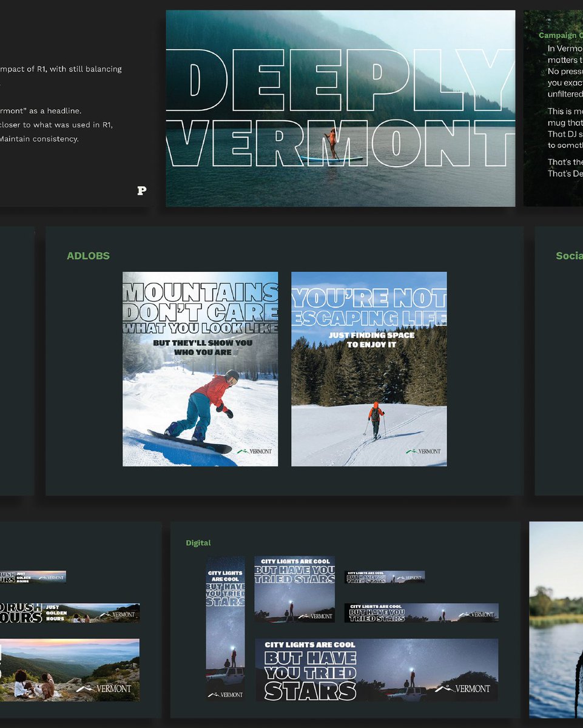Click the Vermont logo on the snowboarder poster

click(254, 451)
